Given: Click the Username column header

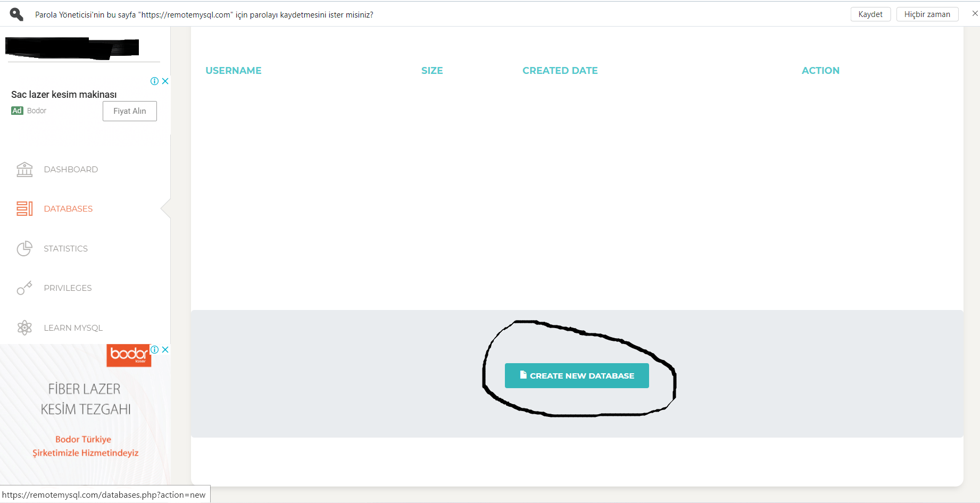Looking at the screenshot, I should coord(234,71).
